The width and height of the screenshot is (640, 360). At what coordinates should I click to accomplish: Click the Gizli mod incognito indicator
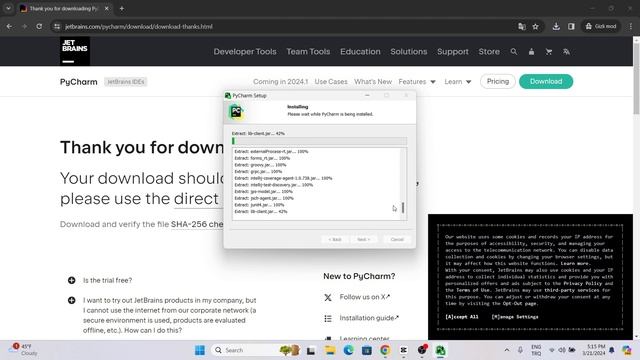(x=601, y=27)
